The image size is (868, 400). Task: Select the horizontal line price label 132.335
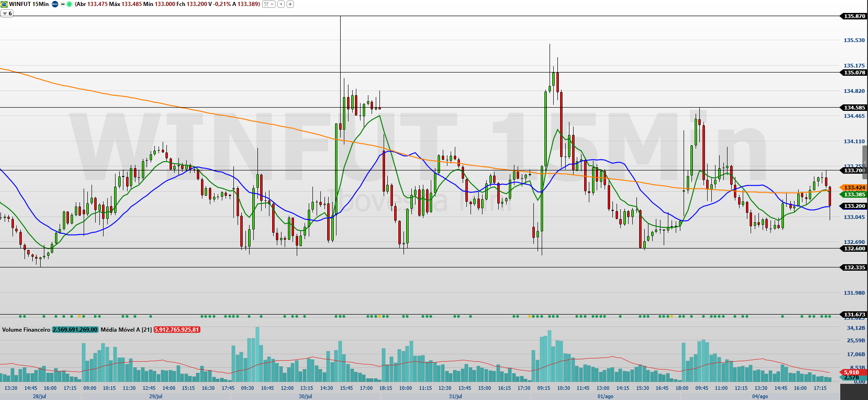pos(853,267)
